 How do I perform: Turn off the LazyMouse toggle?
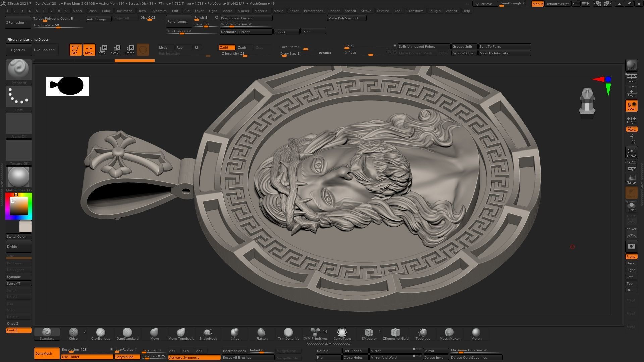(127, 357)
